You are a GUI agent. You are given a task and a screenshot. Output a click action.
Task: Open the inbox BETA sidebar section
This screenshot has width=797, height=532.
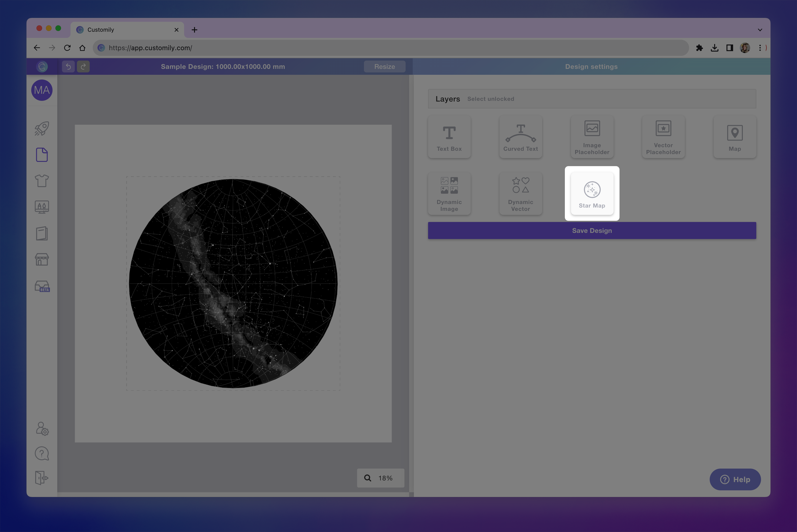pos(42,286)
